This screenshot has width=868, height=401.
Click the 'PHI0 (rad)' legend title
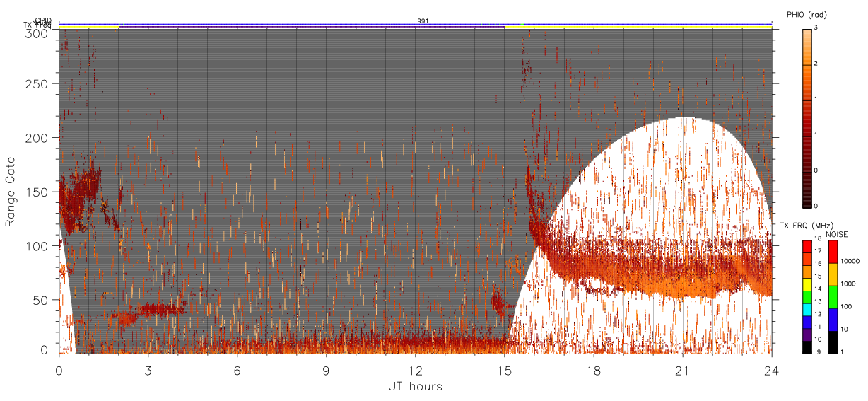click(x=807, y=15)
